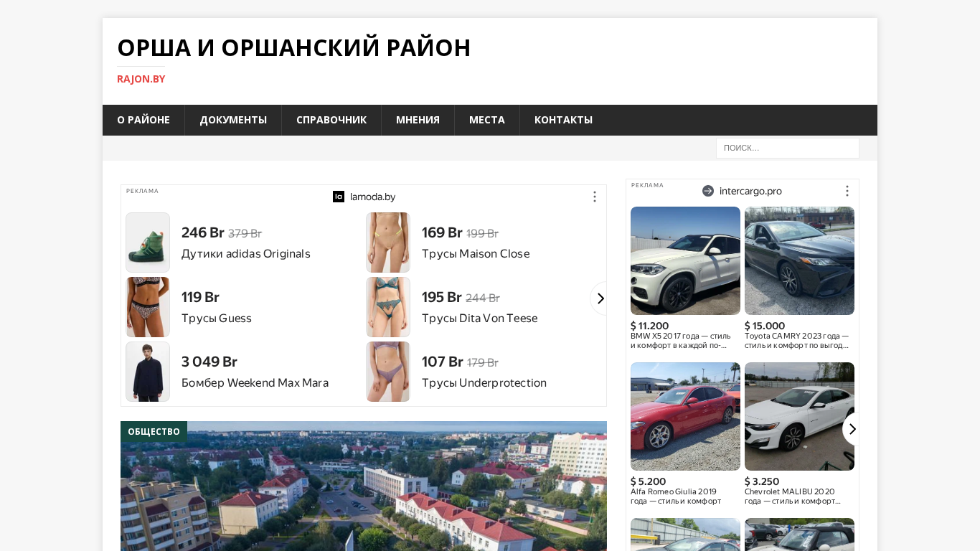Viewport: 980px width, 551px height.
Task: Click the $ 15.000 price
Action: (765, 326)
